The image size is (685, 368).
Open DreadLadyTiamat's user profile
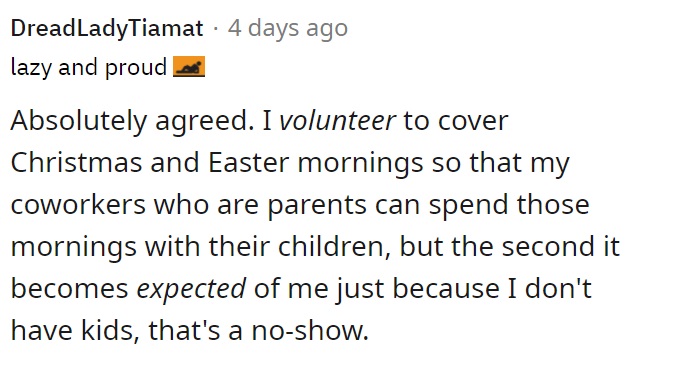coord(107,29)
